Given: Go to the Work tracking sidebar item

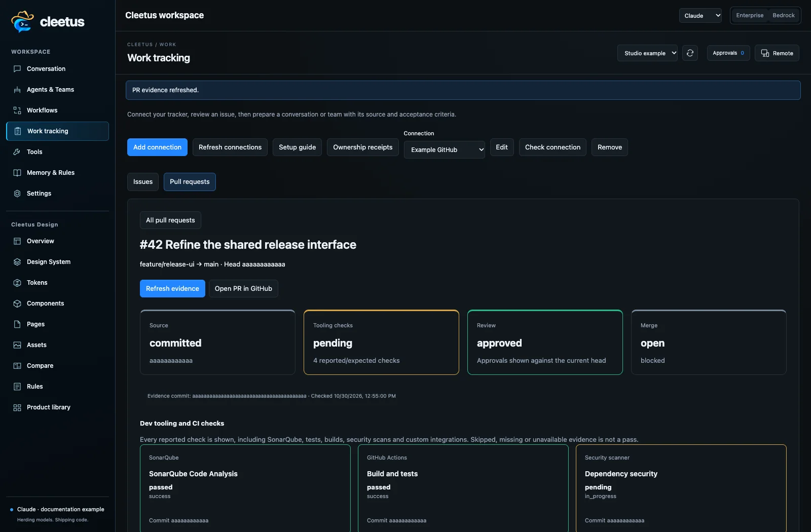Looking at the screenshot, I should 57,131.
